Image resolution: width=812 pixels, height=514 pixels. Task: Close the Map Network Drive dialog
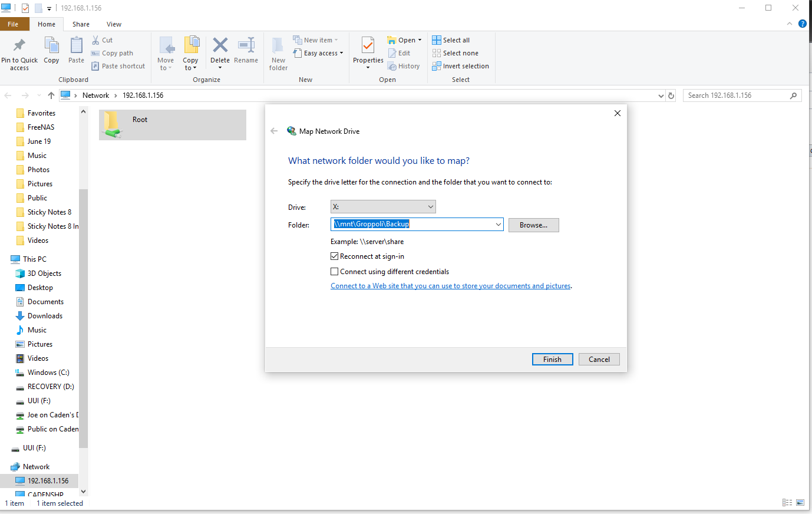(618, 113)
